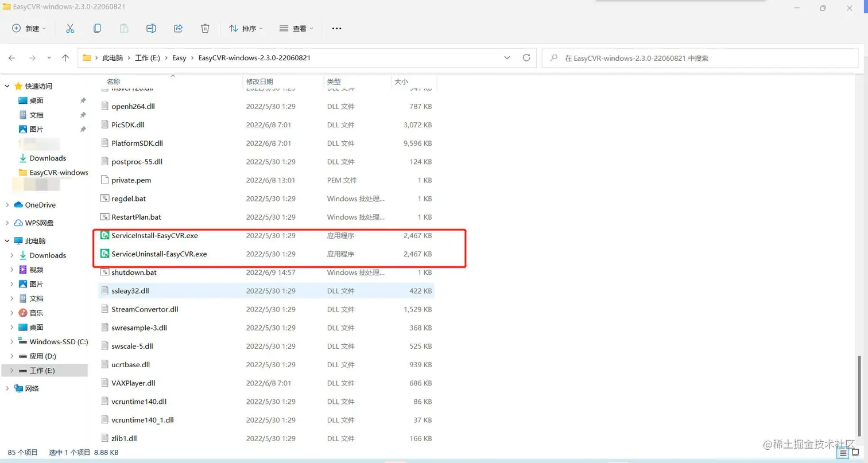Open the 排序 sort dropdown
This screenshot has width=868, height=463.
pos(246,28)
